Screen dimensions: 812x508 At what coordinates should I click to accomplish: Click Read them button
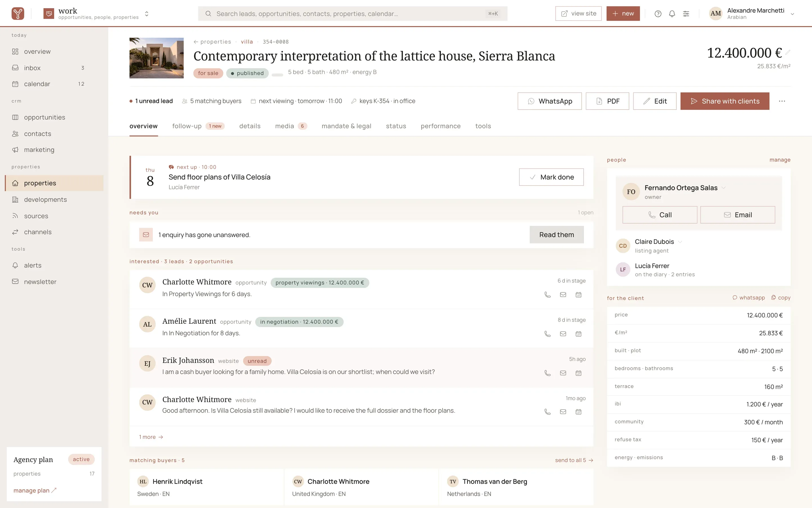(556, 235)
